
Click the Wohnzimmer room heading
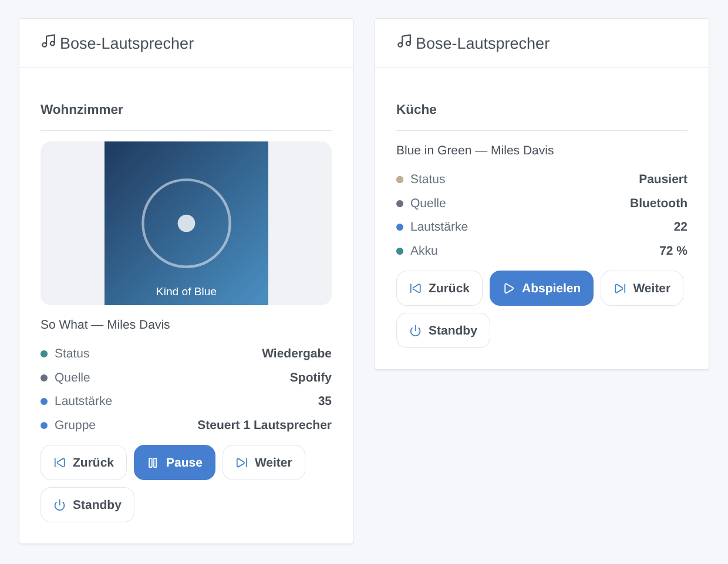[x=82, y=110]
